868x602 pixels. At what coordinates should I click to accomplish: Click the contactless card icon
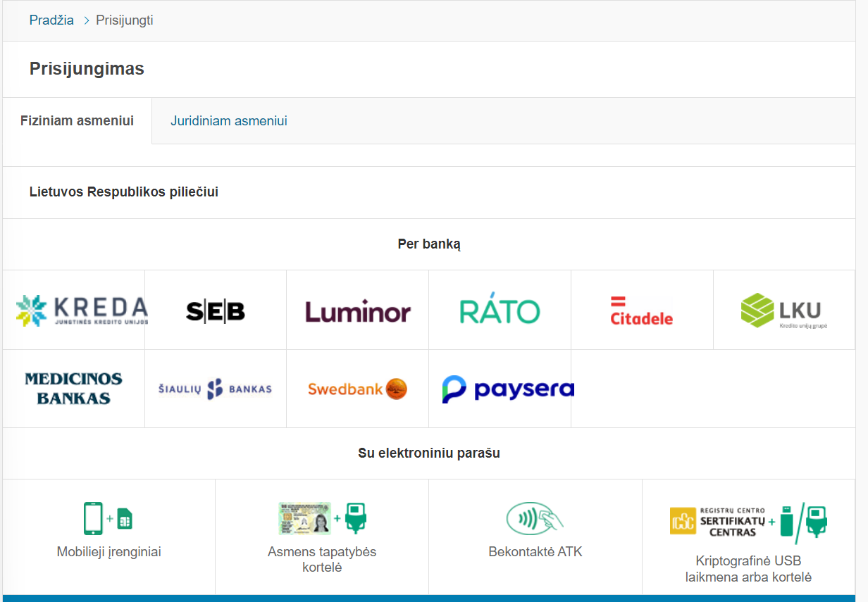click(535, 519)
